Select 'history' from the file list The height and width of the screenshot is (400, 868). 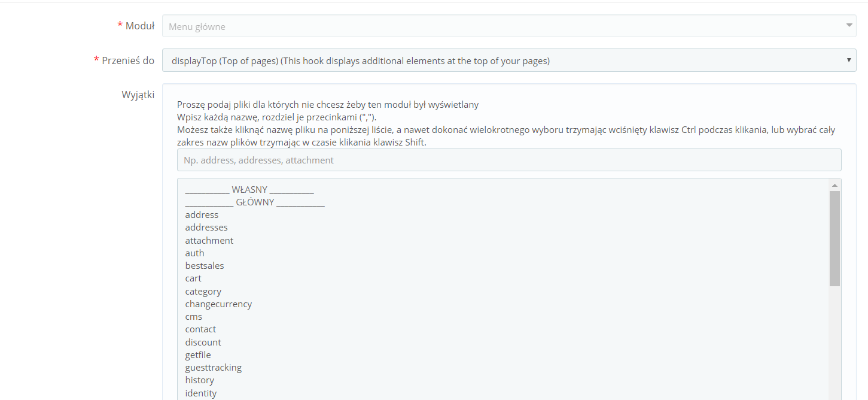[200, 380]
